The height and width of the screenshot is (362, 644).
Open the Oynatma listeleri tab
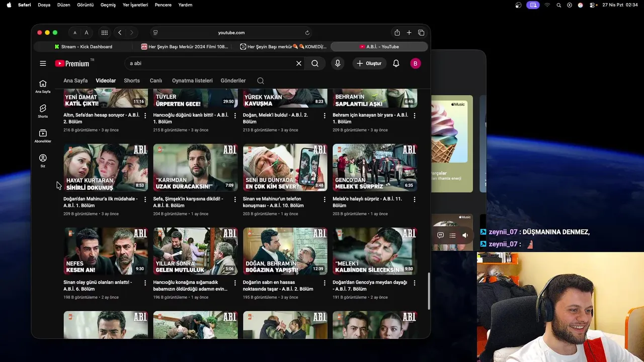(192, 80)
